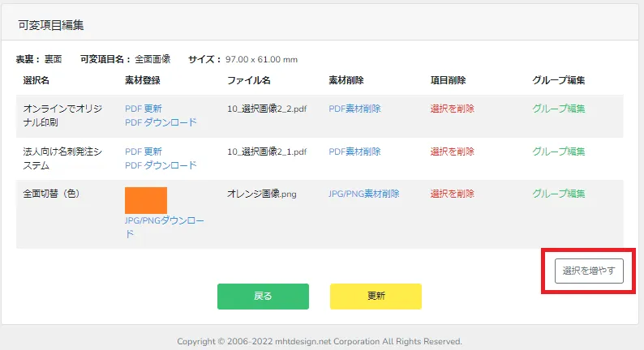
Task: Open グループ編集 for 全面切替（色）
Action: pyautogui.click(x=558, y=194)
